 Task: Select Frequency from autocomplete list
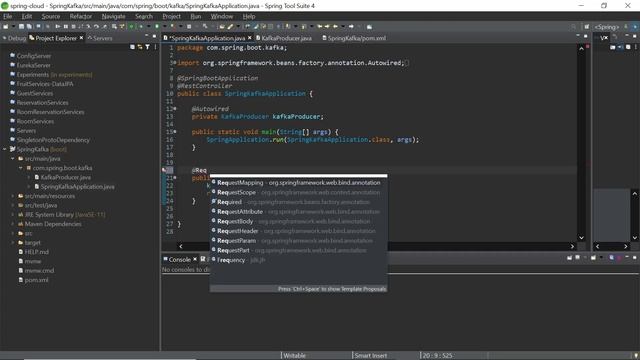pyautogui.click(x=298, y=260)
